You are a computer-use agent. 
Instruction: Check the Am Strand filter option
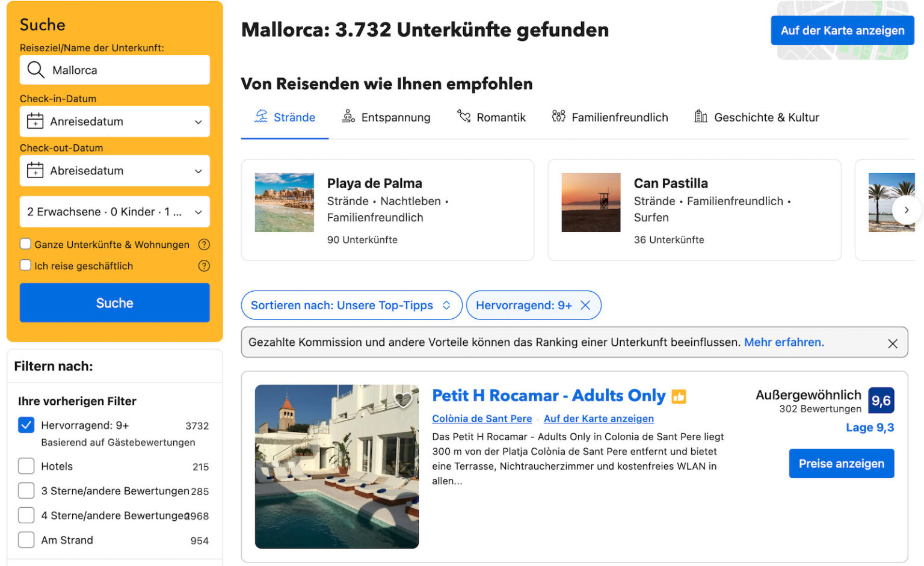[x=26, y=540]
